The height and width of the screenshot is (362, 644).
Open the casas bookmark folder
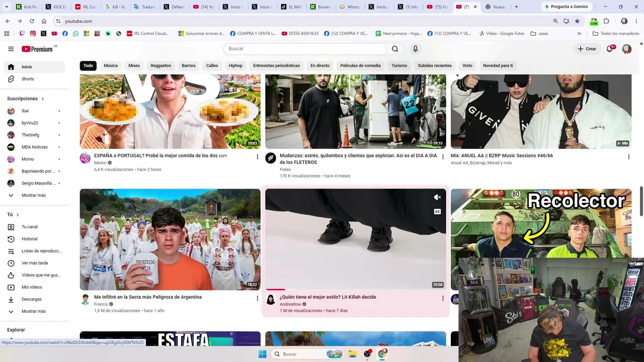[539, 34]
